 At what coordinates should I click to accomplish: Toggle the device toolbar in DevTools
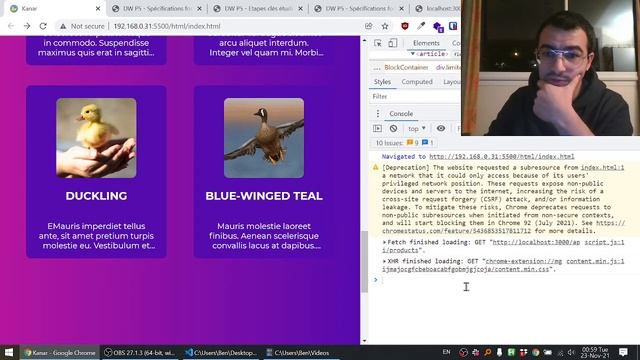tap(393, 43)
